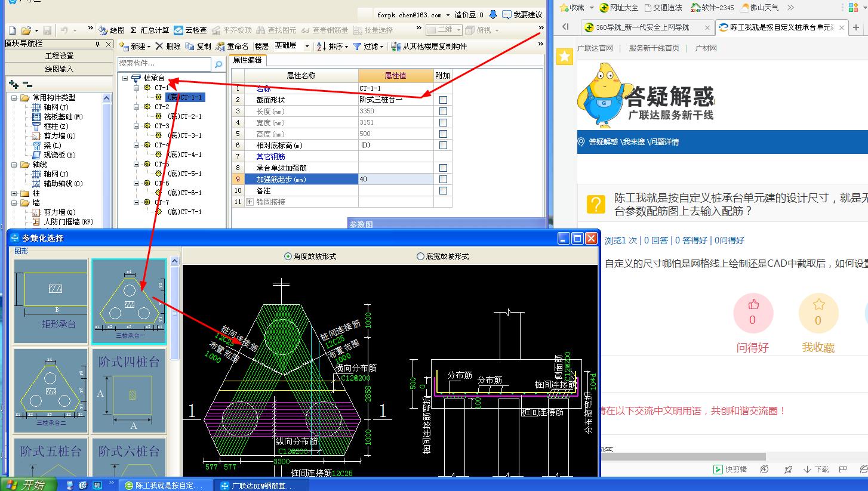The height and width of the screenshot is (491, 868).
Task: Click the 绘图 drawing toolbar button
Action: point(112,30)
